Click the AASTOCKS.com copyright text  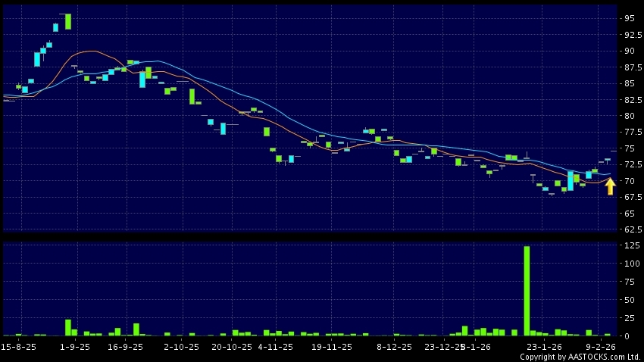580,357
